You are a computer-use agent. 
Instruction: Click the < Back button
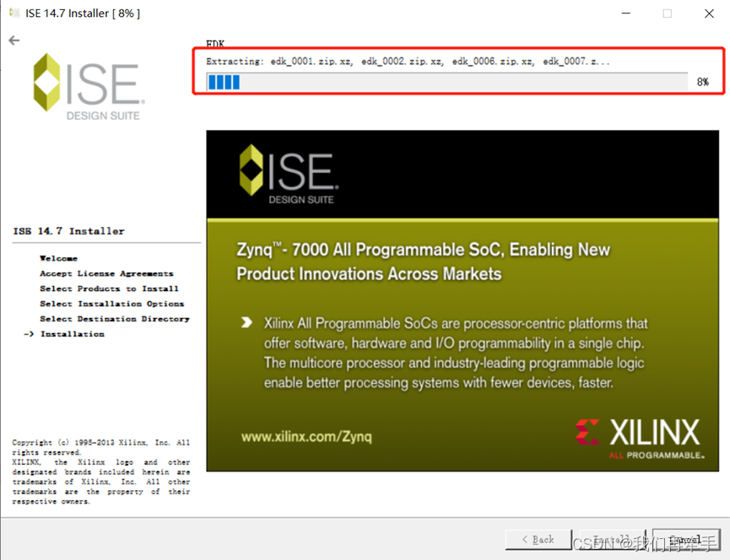pyautogui.click(x=538, y=540)
